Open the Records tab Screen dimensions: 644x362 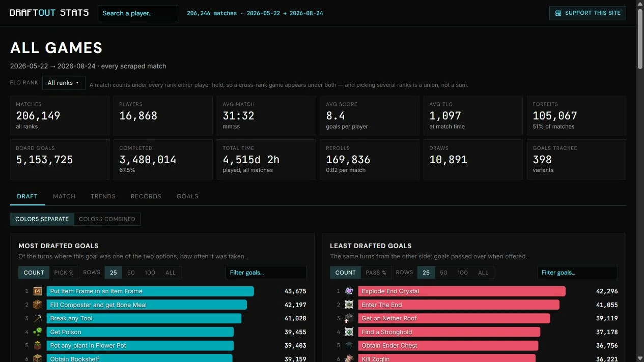(146, 196)
